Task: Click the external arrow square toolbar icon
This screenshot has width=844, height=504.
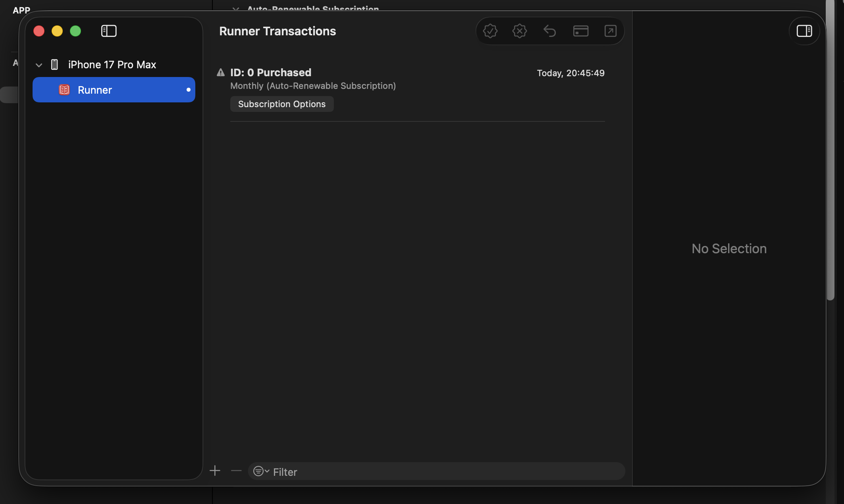Action: pos(611,31)
